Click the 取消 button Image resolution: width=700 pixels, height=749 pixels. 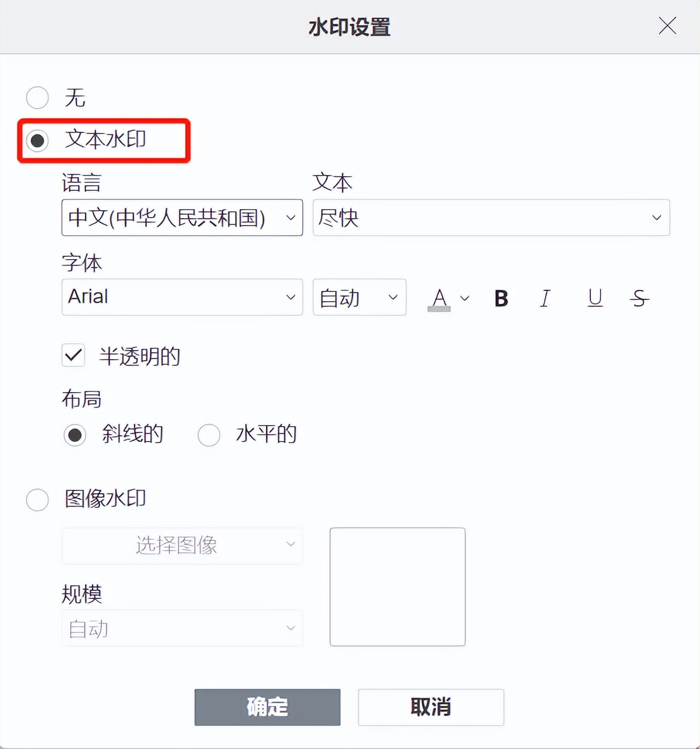[431, 707]
